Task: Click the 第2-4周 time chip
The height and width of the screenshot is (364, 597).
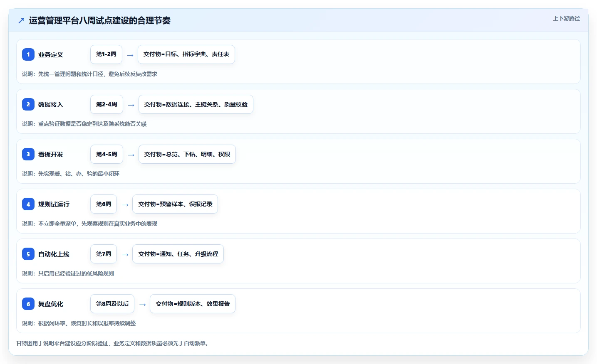Action: 107,104
